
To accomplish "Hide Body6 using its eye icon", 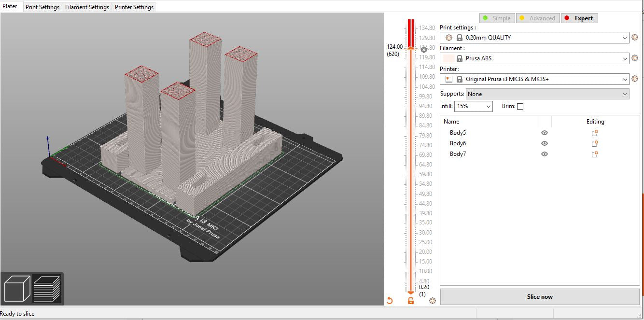I will [x=545, y=143].
